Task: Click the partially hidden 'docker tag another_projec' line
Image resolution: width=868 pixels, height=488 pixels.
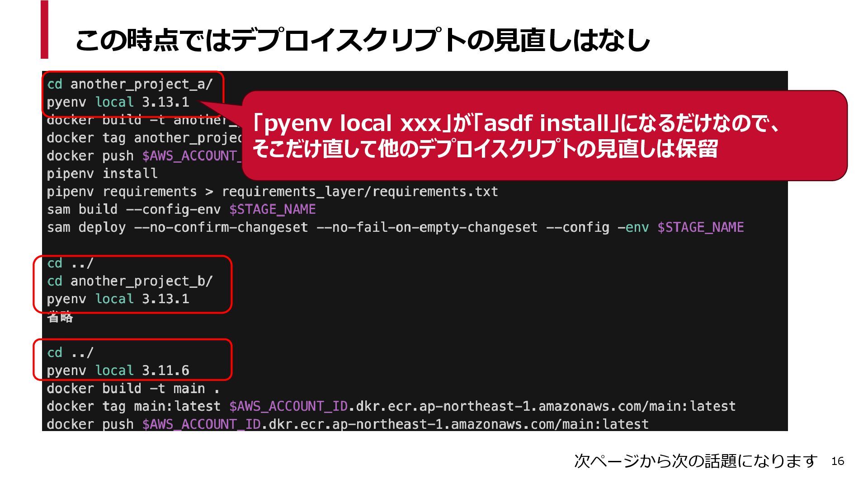Action: pyautogui.click(x=144, y=138)
